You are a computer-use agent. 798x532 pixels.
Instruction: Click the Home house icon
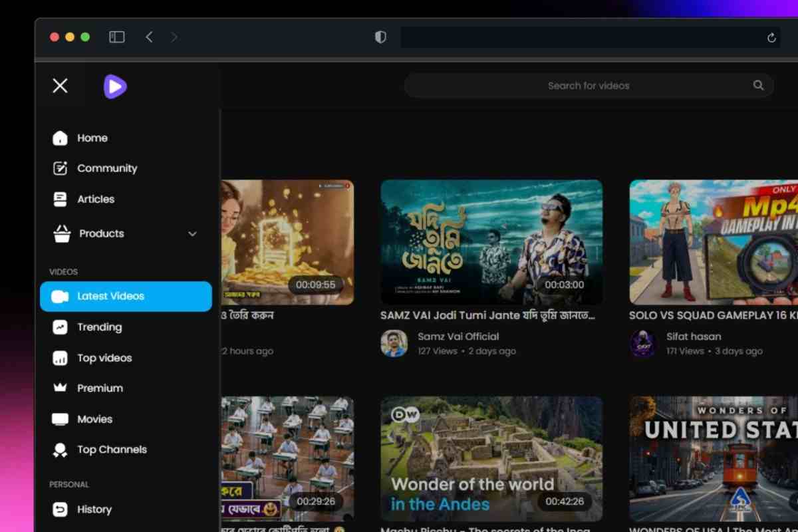60,138
